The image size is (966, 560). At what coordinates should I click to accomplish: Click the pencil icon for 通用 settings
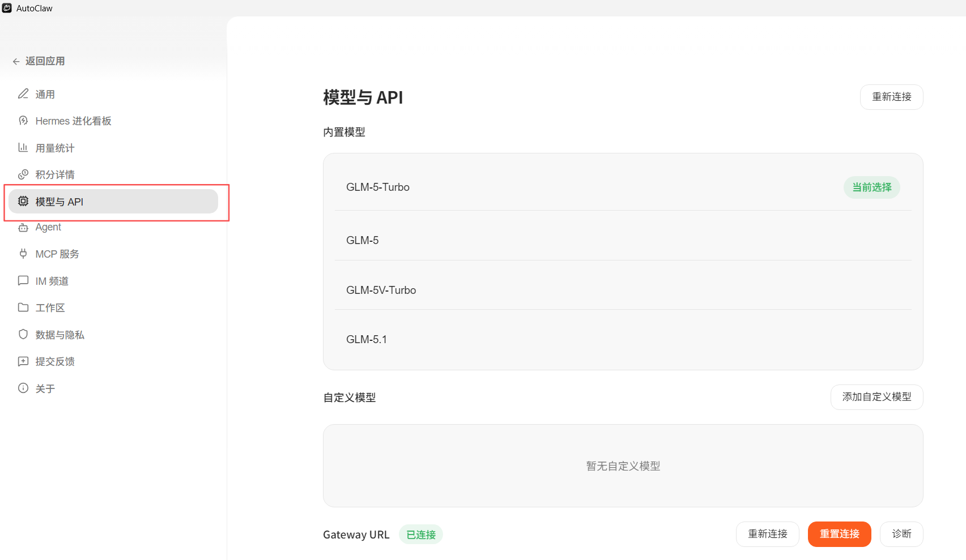(23, 94)
